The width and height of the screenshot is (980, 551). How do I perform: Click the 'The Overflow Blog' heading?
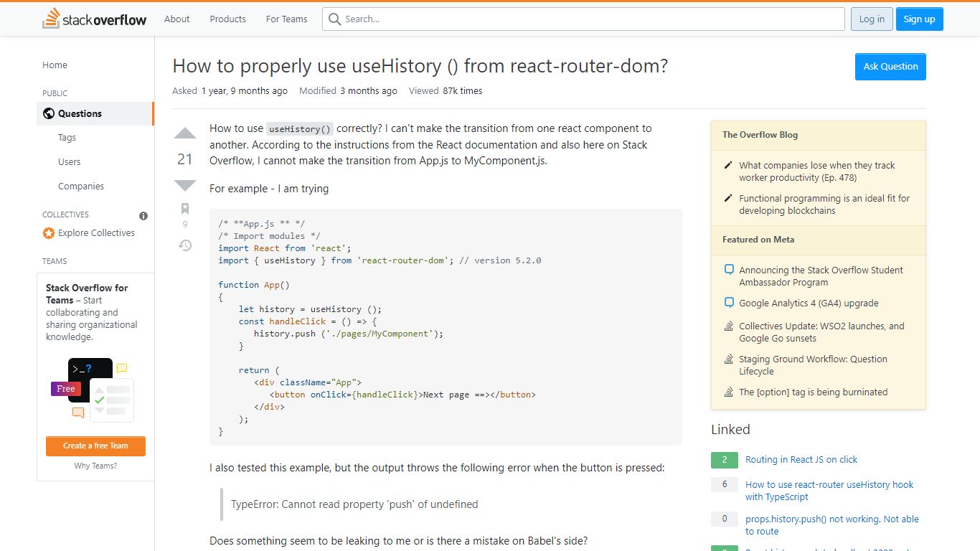pyautogui.click(x=760, y=135)
